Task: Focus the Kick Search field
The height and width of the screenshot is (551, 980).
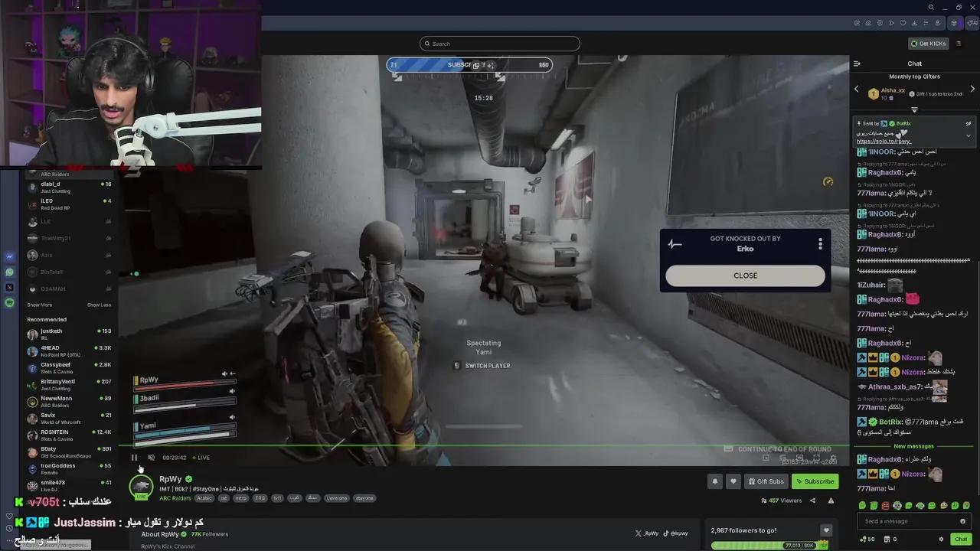Action: pos(499,44)
